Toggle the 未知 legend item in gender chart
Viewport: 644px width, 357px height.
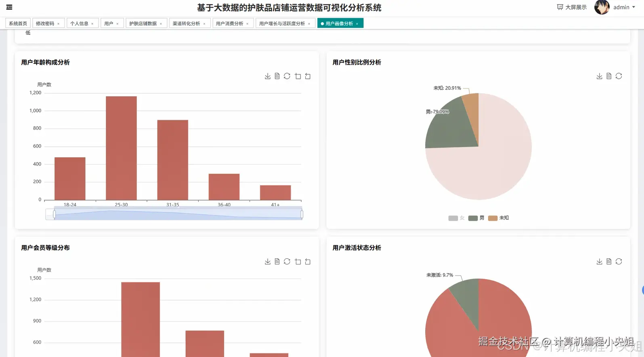498,218
